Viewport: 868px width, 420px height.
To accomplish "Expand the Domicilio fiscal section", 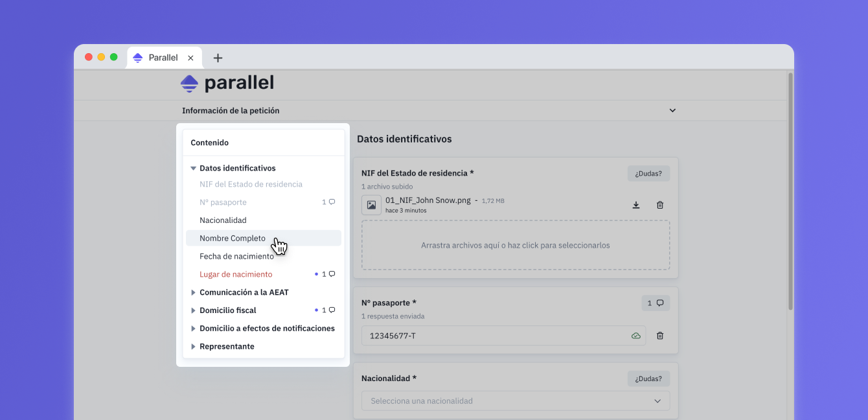I will 193,310.
